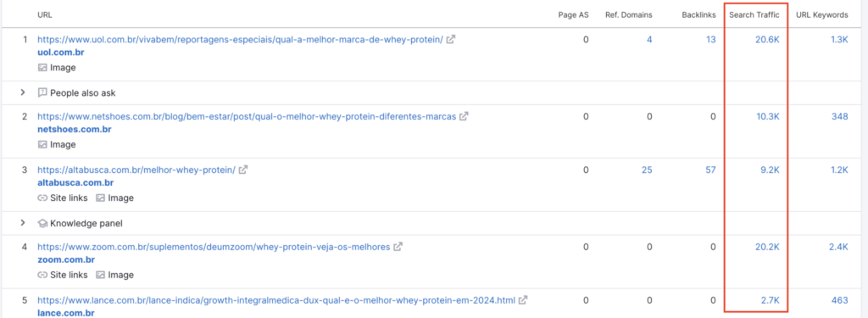Click 25 referring domains for altabusca

tap(647, 170)
